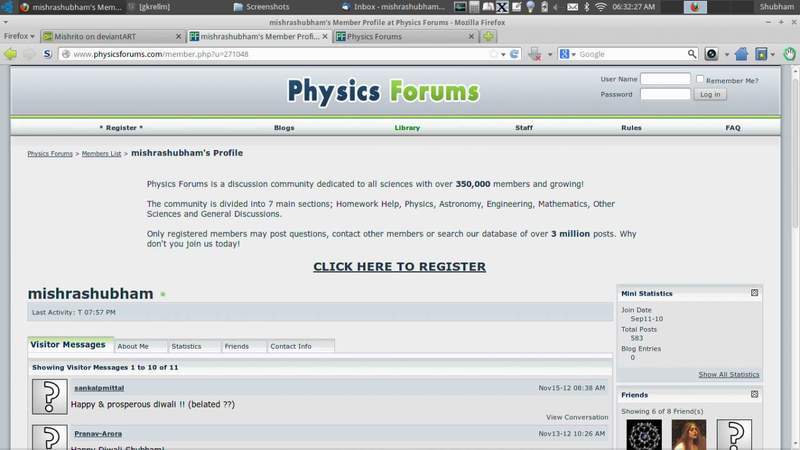The width and height of the screenshot is (800, 450).
Task: Open dropdown arrow beside downloads icon
Action: coord(549,54)
